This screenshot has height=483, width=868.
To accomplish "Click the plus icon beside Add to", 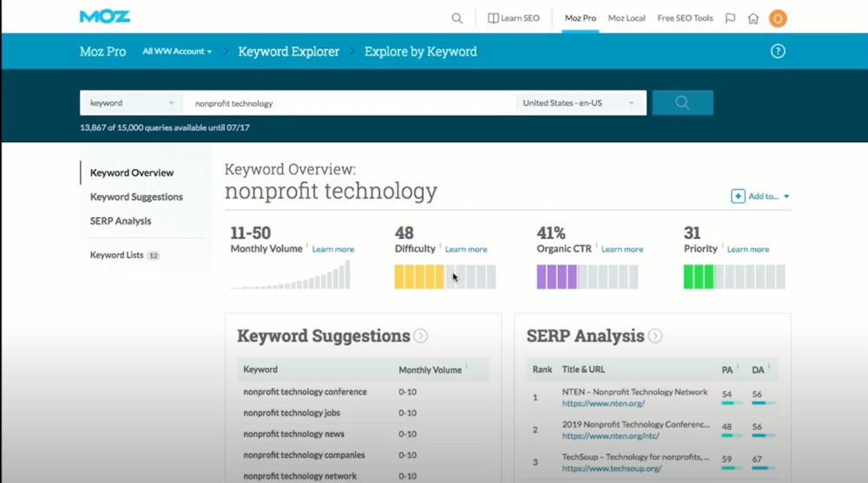I will coord(738,197).
